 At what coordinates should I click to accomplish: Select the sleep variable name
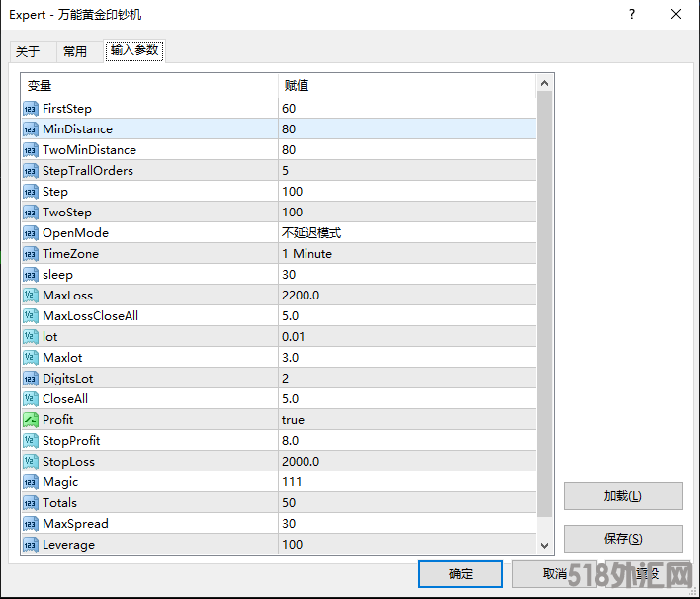[x=57, y=275]
